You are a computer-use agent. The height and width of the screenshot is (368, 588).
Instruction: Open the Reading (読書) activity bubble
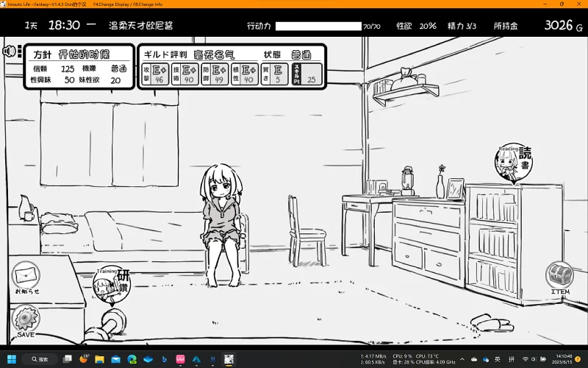coord(513,163)
